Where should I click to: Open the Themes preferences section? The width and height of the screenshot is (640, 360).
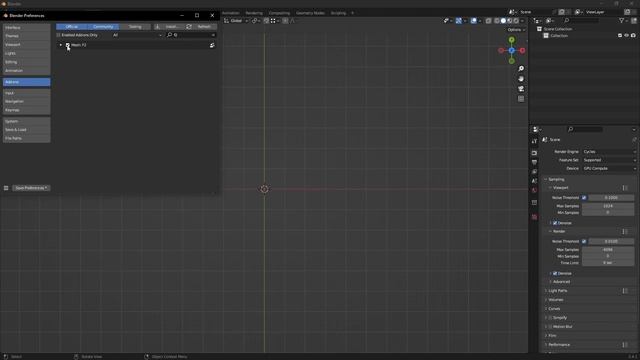pyautogui.click(x=27, y=36)
